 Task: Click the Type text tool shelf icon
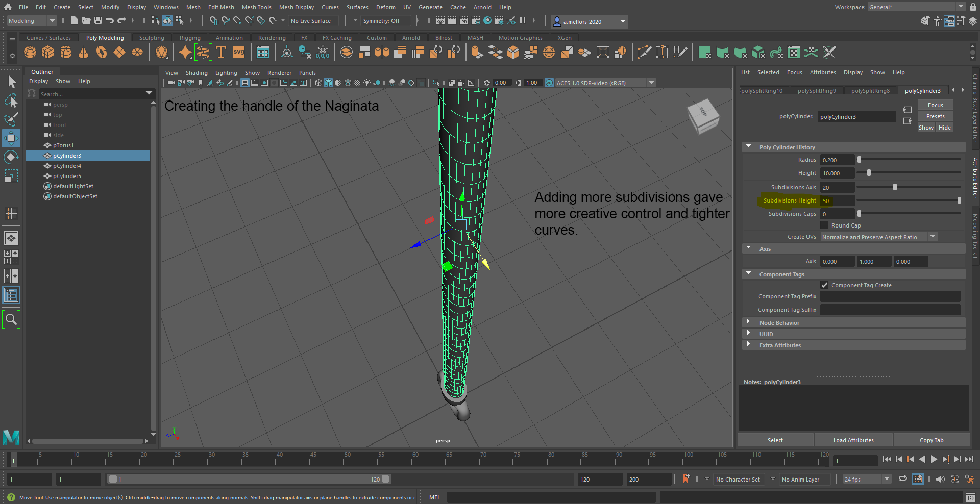pyautogui.click(x=221, y=53)
